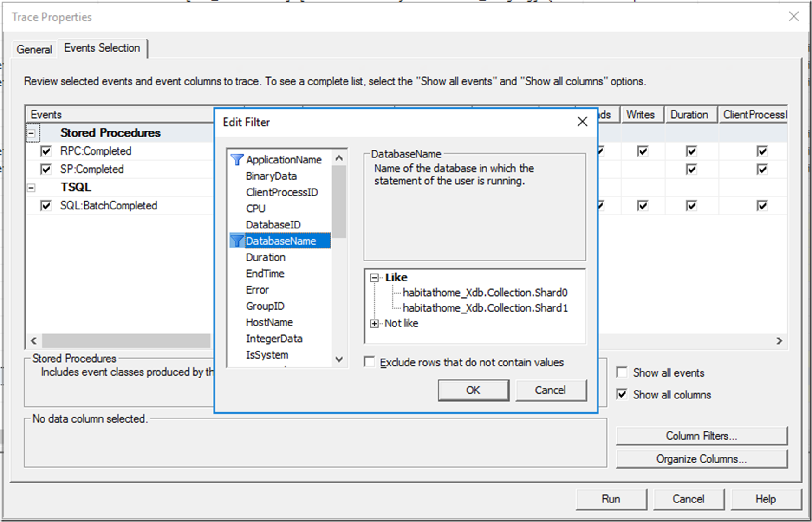
Task: Open the Organize Columns dialog
Action: 701,459
